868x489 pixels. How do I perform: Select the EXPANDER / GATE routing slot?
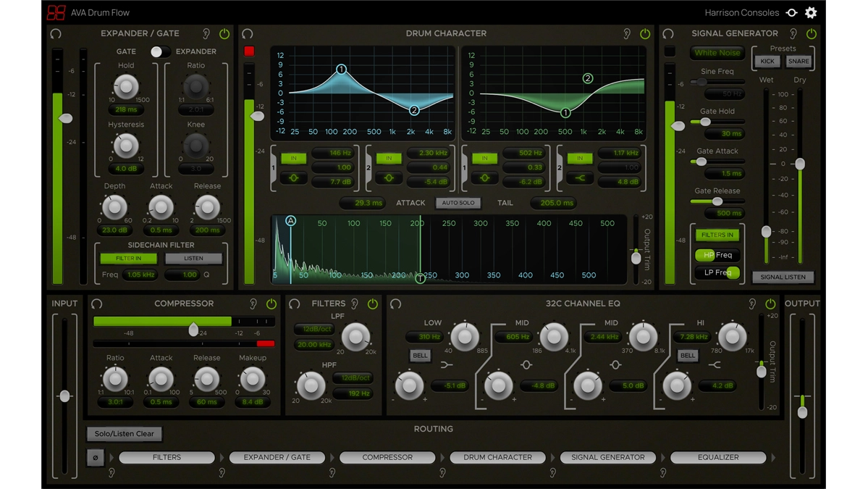[277, 457]
